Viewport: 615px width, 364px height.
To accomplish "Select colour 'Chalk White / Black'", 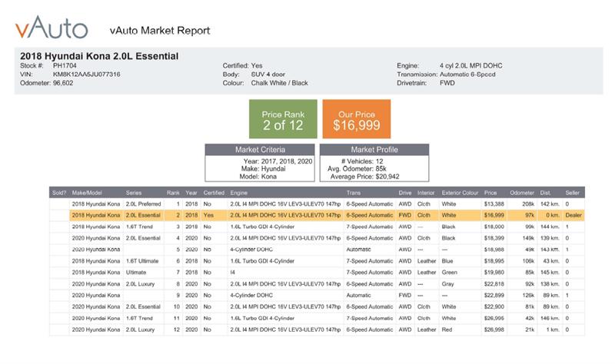I will coord(279,83).
